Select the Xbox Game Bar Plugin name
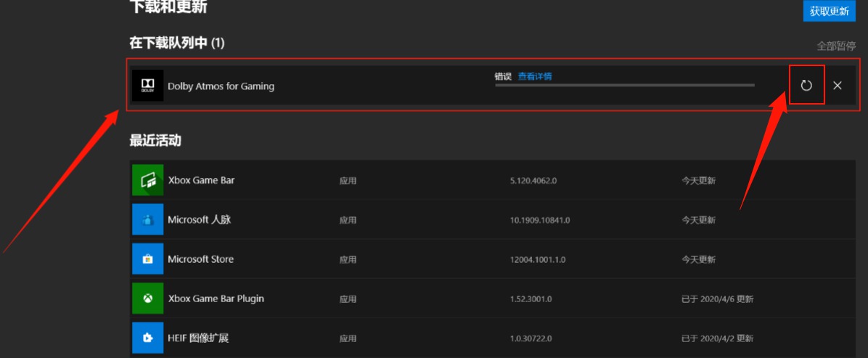The image size is (868, 358). pyautogui.click(x=216, y=298)
